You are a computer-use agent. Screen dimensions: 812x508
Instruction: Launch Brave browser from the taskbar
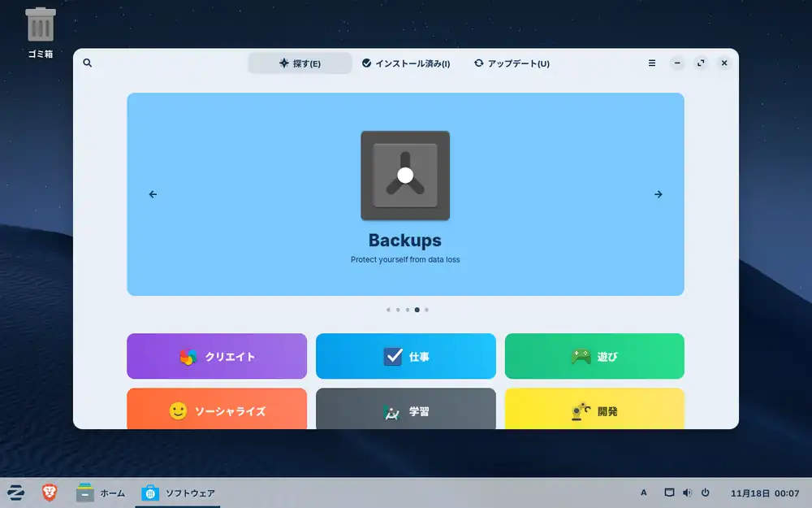(x=50, y=493)
